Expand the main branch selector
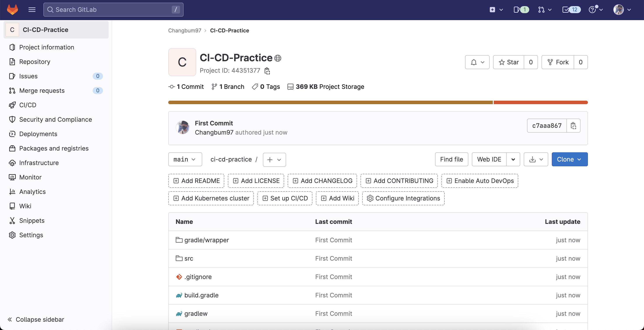The width and height of the screenshot is (644, 330). (185, 159)
